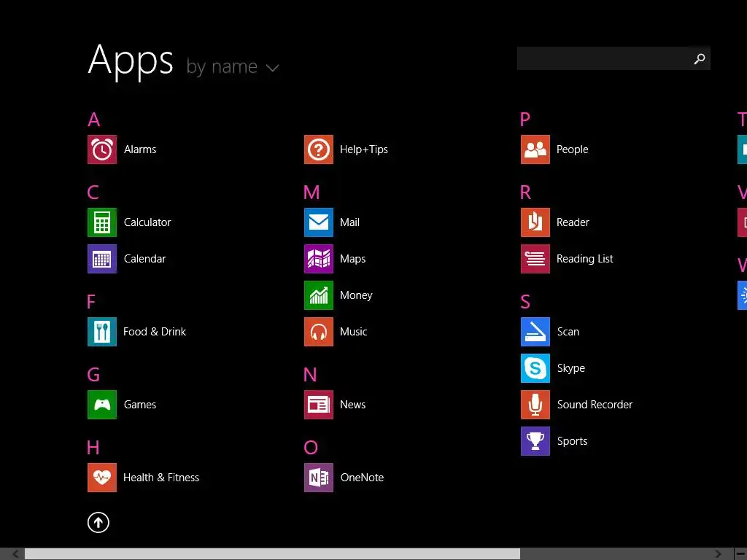The height and width of the screenshot is (560, 747).
Task: Click the 'Calculator' label text
Action: coord(147,222)
